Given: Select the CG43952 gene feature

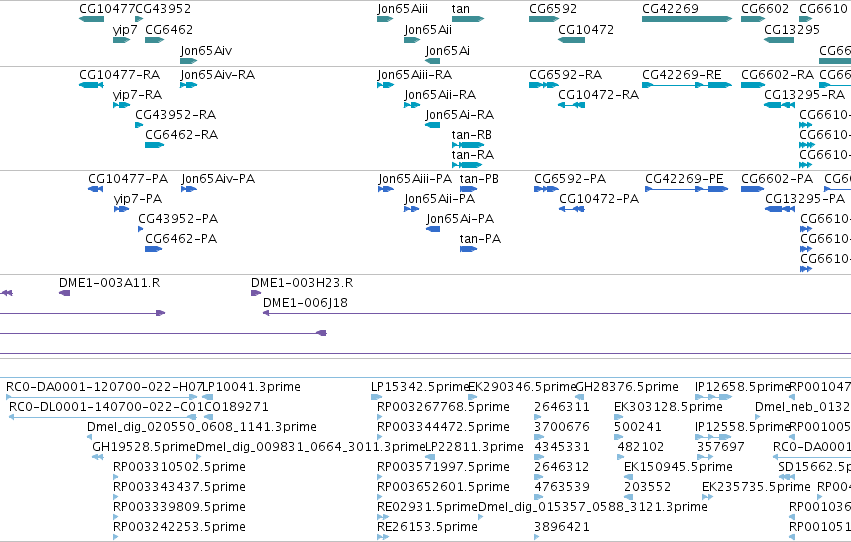Looking at the screenshot, I should (139, 19).
